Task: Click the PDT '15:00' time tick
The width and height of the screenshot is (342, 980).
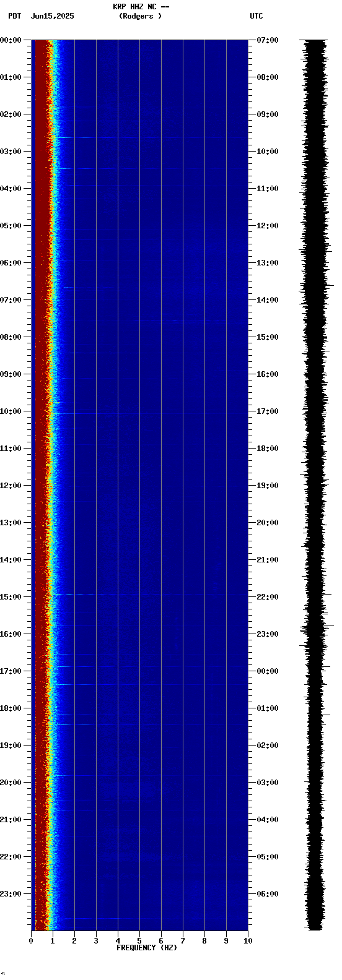Action: click(11, 597)
